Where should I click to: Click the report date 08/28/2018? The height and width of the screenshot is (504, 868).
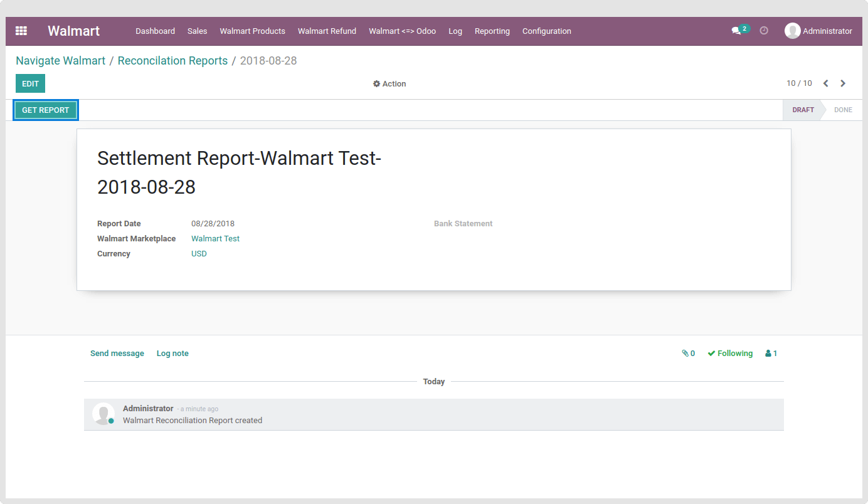[x=213, y=224]
